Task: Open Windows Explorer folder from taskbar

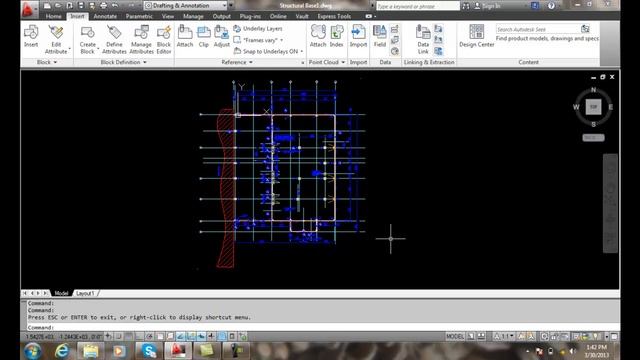Action: pos(90,351)
